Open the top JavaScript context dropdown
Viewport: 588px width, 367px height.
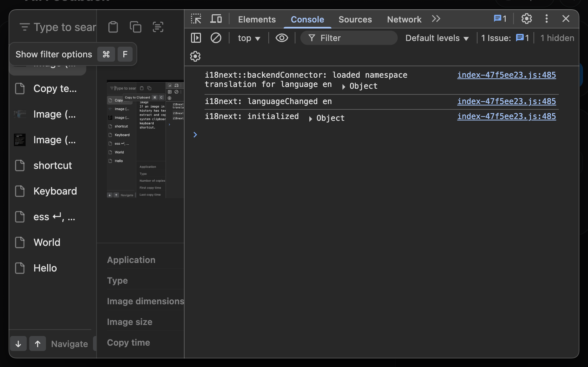click(249, 38)
